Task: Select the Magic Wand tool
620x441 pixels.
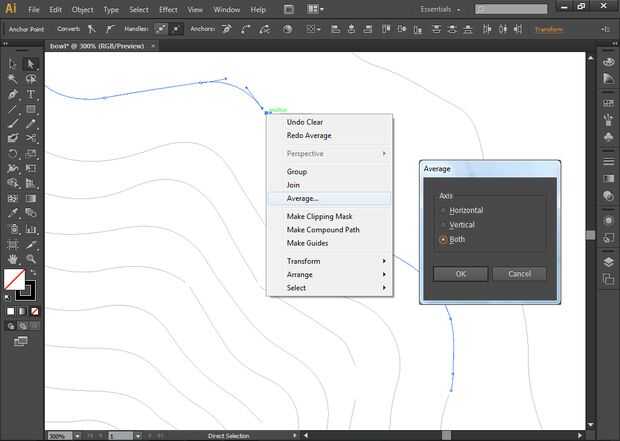Action: [x=13, y=79]
